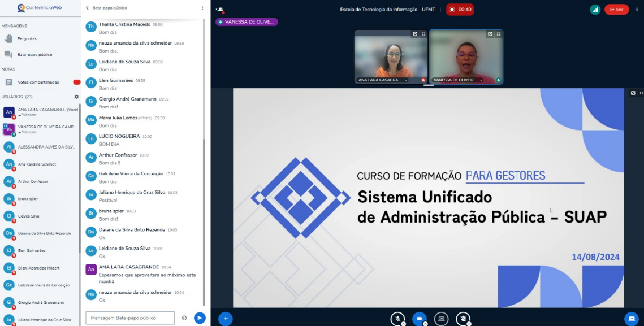
Task: Fullscreen Ana Lara Casagrande's webcam
Action: pos(423,34)
